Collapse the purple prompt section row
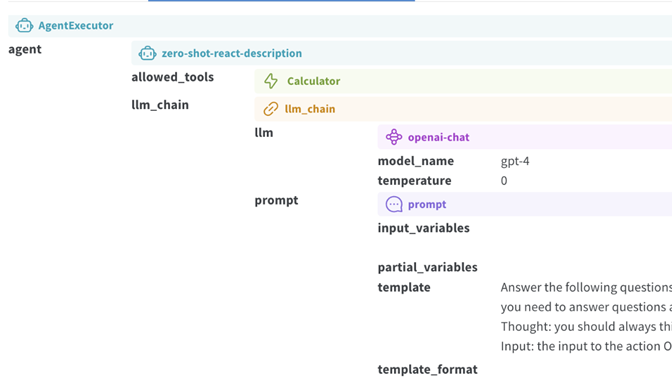672x385 pixels. pos(525,205)
